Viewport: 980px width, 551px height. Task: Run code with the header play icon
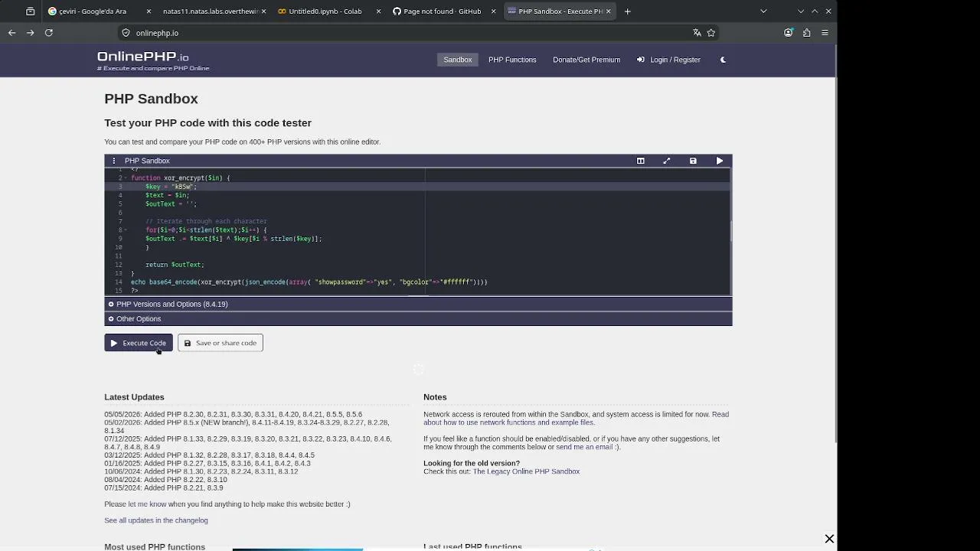(x=720, y=161)
